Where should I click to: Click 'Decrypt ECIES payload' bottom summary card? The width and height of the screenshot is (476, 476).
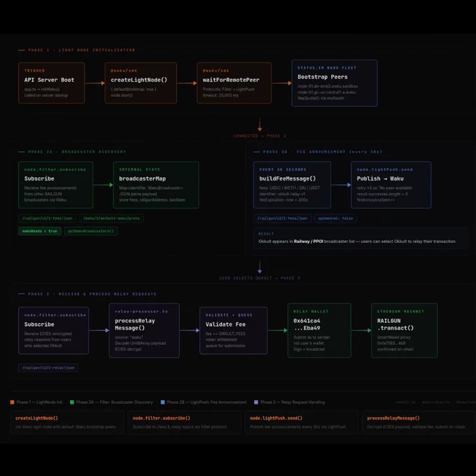click(x=419, y=422)
